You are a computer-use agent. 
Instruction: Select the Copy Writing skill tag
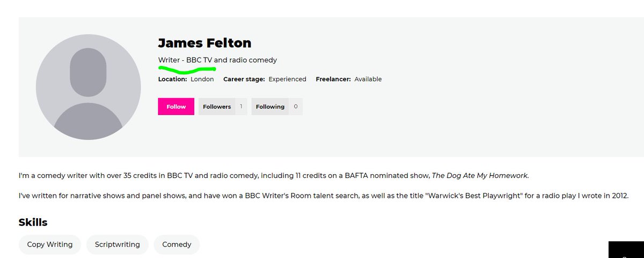click(x=50, y=245)
